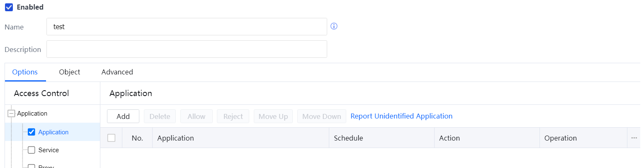Viewport: 644px width, 168px height.
Task: Click the info icon beside Name field
Action: pyautogui.click(x=334, y=26)
